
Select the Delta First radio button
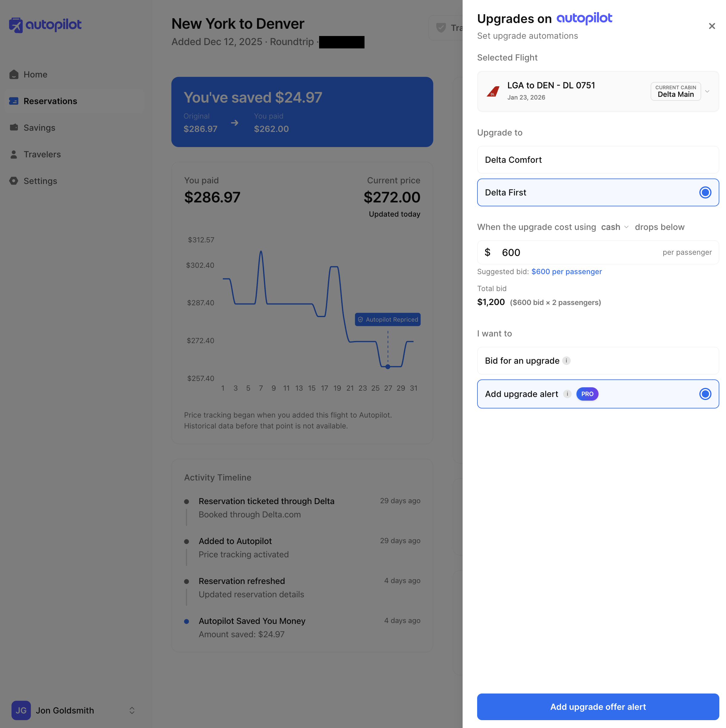(705, 192)
